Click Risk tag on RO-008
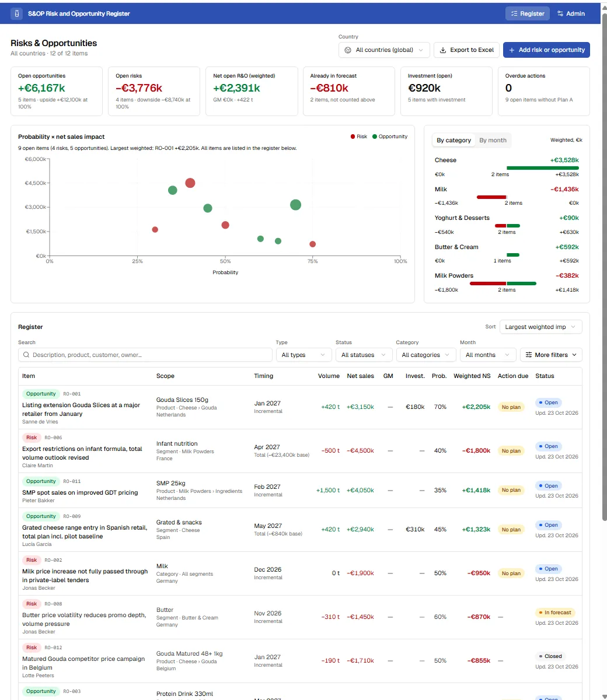 click(32, 604)
